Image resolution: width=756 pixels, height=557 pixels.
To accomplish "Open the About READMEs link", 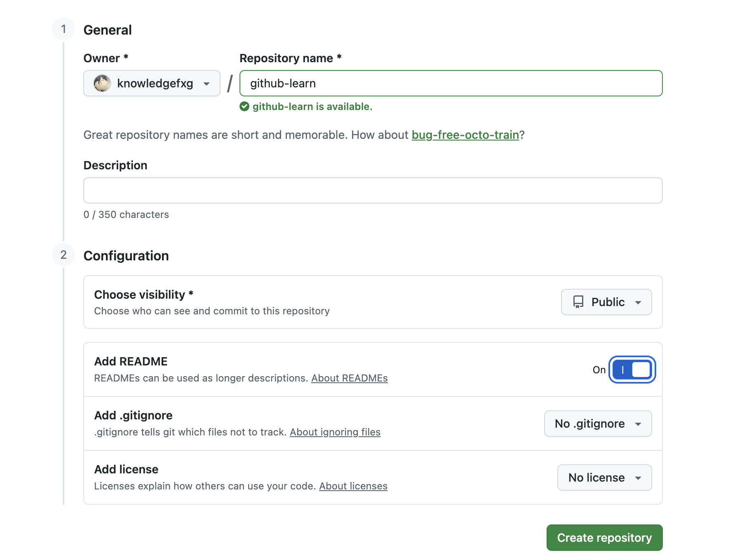I will pos(350,378).
